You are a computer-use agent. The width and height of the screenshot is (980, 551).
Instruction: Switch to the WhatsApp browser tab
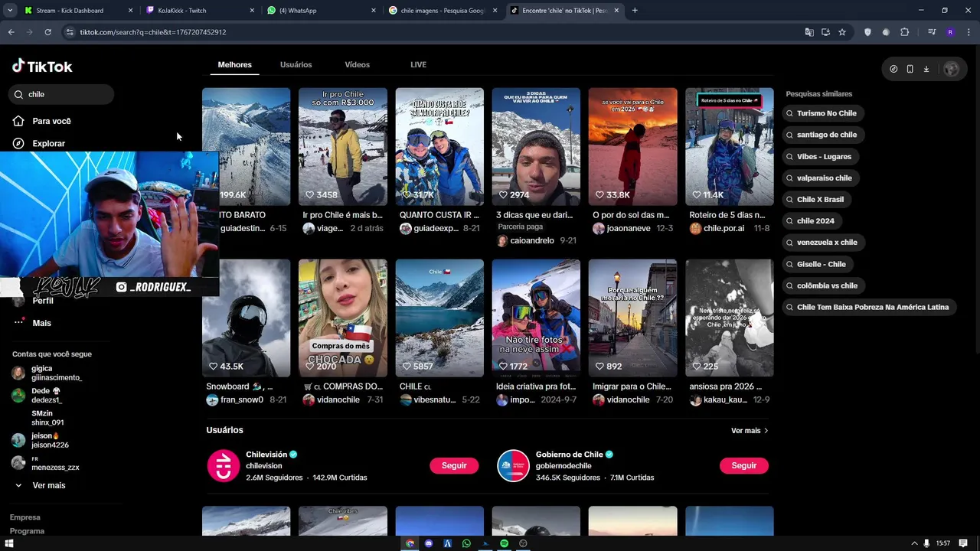[320, 11]
